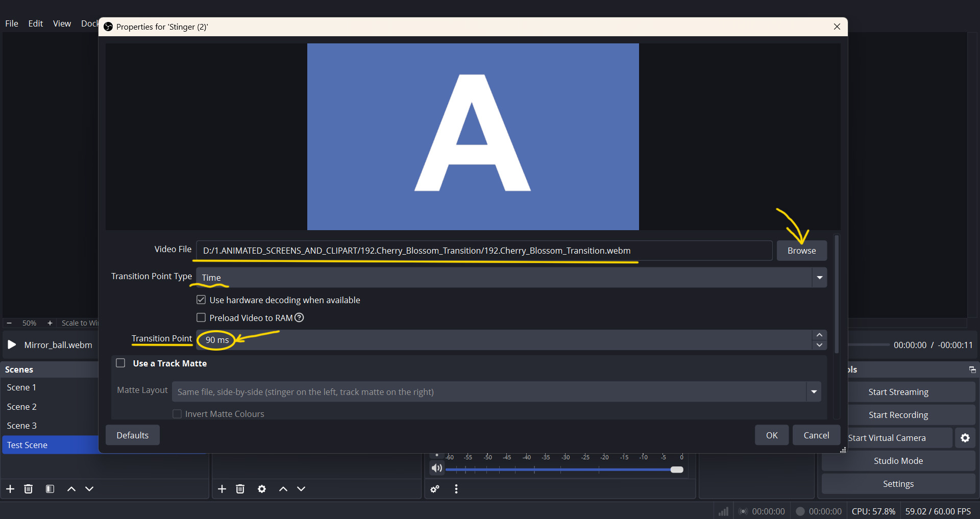Click the audio volume slider handle

point(677,469)
